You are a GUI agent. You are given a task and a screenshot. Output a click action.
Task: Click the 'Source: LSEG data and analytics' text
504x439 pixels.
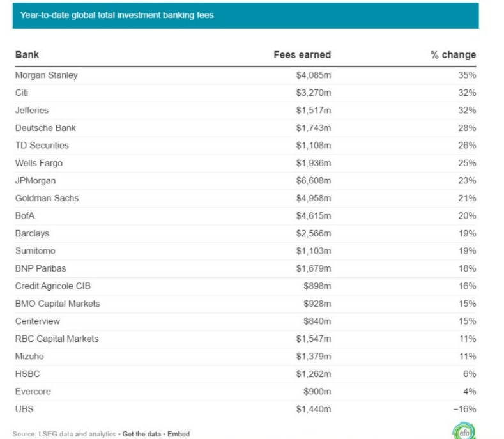65,434
